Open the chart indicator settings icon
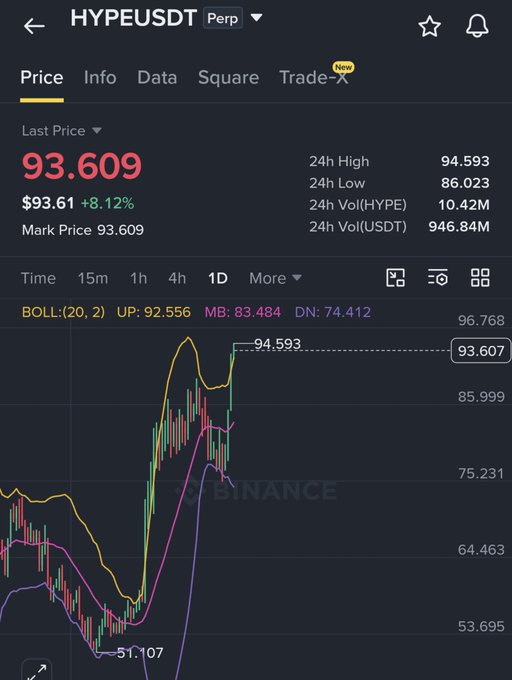The height and width of the screenshot is (680, 512). 437,278
